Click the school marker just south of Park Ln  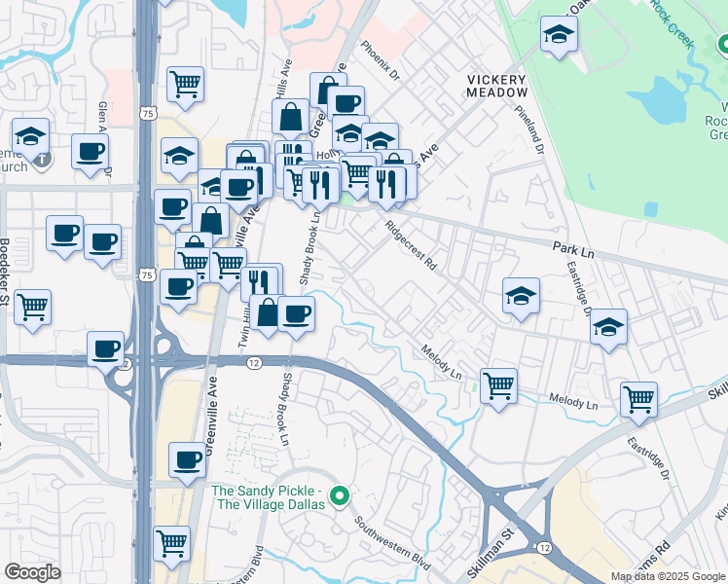tap(521, 295)
